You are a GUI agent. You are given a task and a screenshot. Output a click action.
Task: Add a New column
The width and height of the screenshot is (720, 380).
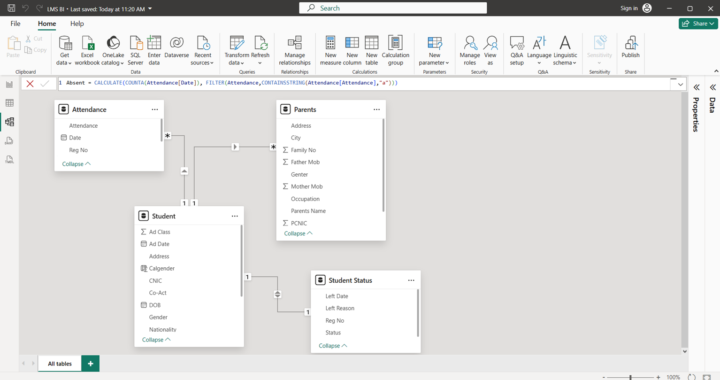352,50
